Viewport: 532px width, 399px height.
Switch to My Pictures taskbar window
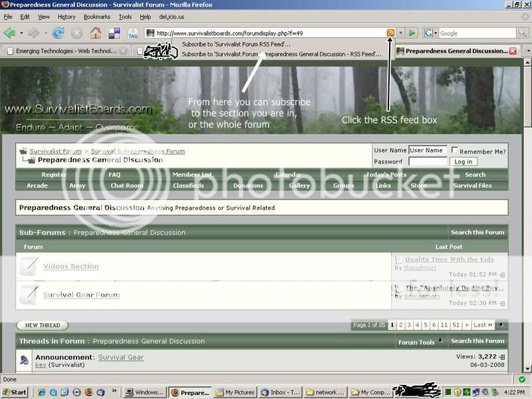click(235, 392)
